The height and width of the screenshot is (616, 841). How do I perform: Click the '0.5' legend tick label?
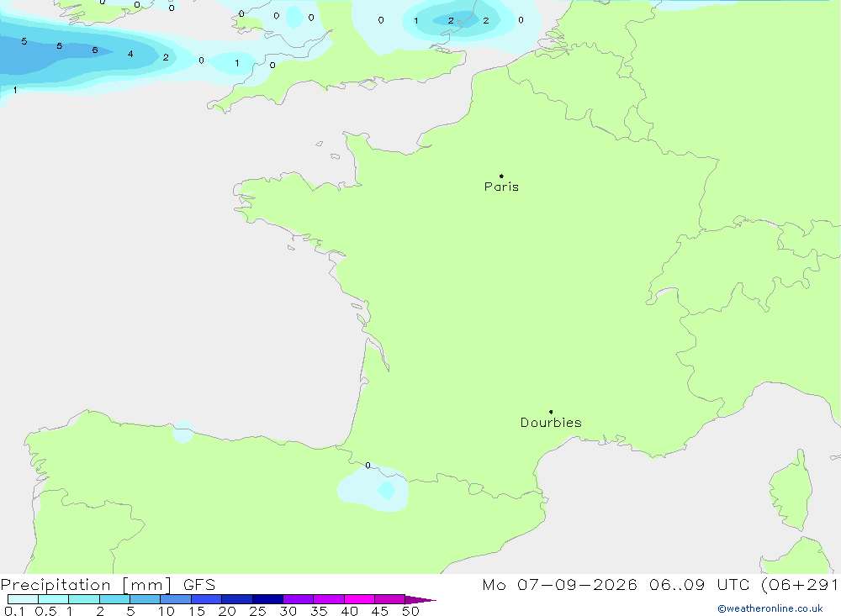[x=45, y=611]
